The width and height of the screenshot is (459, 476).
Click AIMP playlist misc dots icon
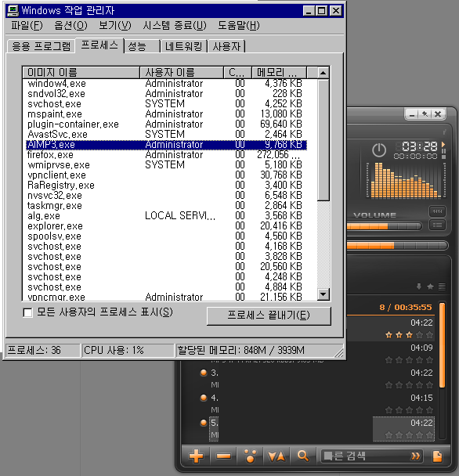251,456
